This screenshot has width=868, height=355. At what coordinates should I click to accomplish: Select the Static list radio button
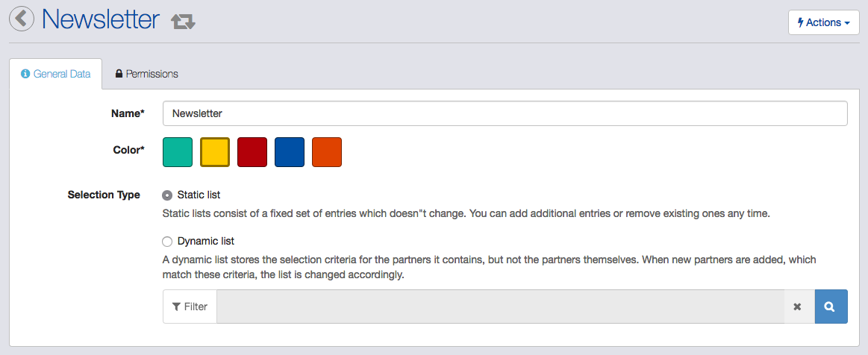click(x=167, y=195)
